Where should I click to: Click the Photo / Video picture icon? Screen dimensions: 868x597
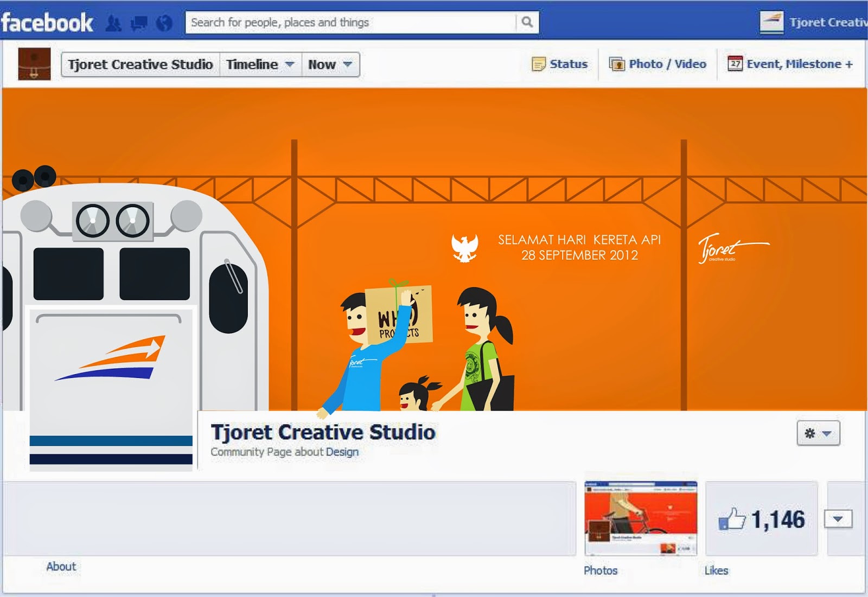point(617,64)
